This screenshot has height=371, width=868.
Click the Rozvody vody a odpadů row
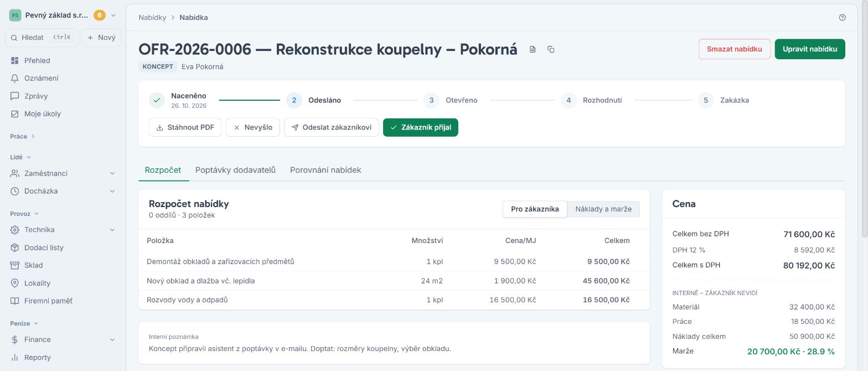(x=394, y=300)
